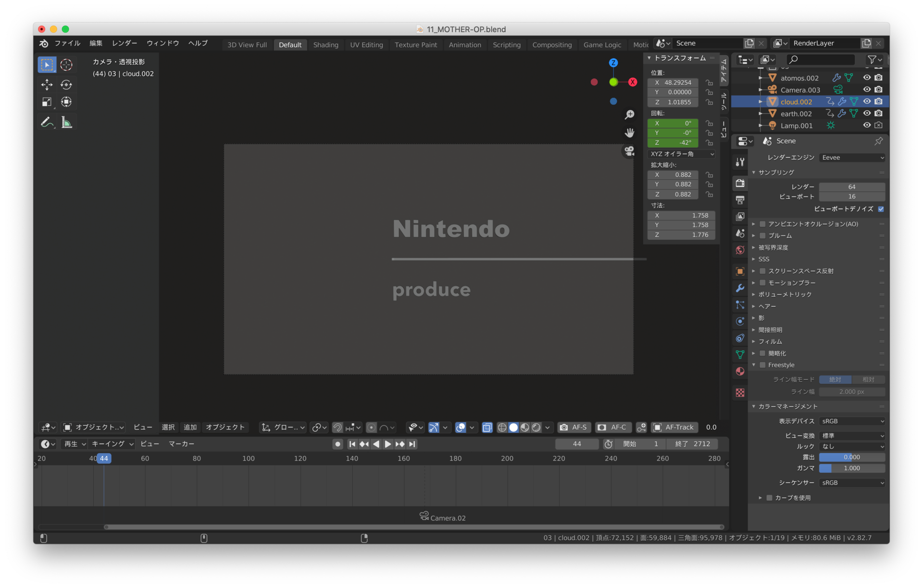The height and width of the screenshot is (588, 923).
Task: Click the AF-S button
Action: (574, 427)
